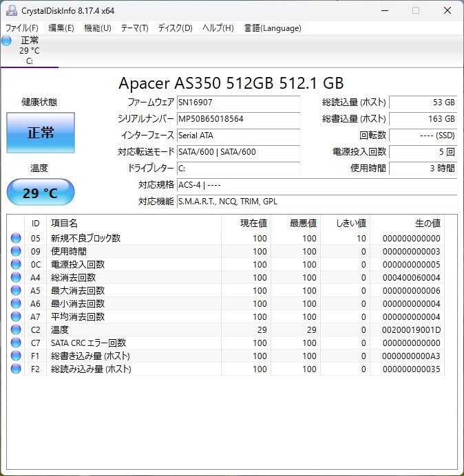Open the テーマ(T) menu

134,28
